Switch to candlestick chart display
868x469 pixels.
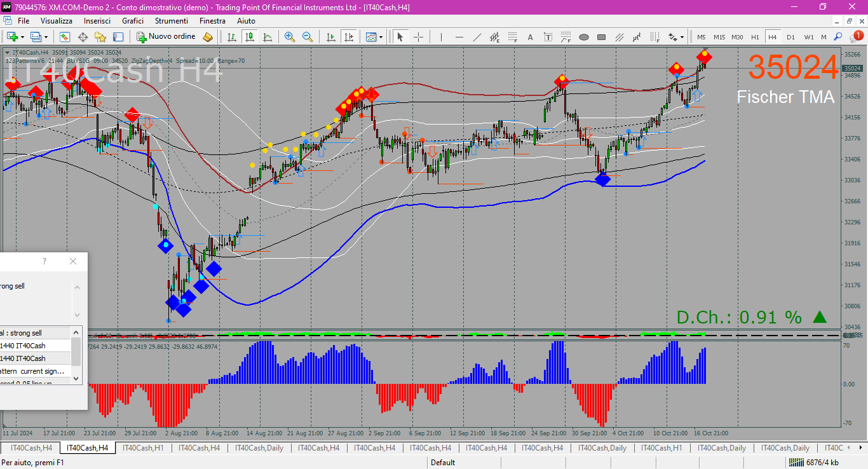(x=250, y=37)
